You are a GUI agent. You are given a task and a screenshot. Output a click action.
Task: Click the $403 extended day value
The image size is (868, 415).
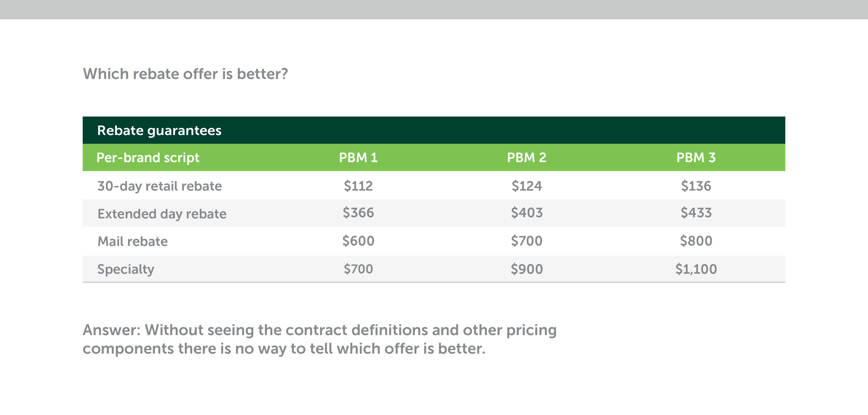[526, 213]
